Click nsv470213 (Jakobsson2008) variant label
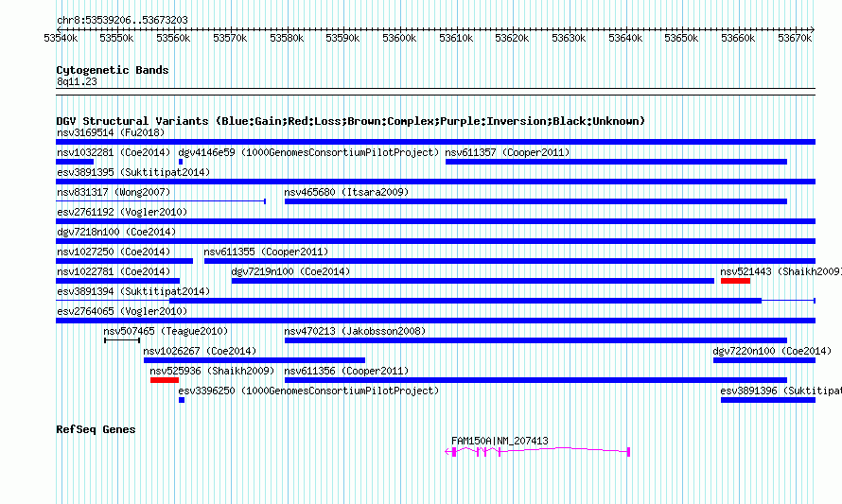 [x=355, y=331]
